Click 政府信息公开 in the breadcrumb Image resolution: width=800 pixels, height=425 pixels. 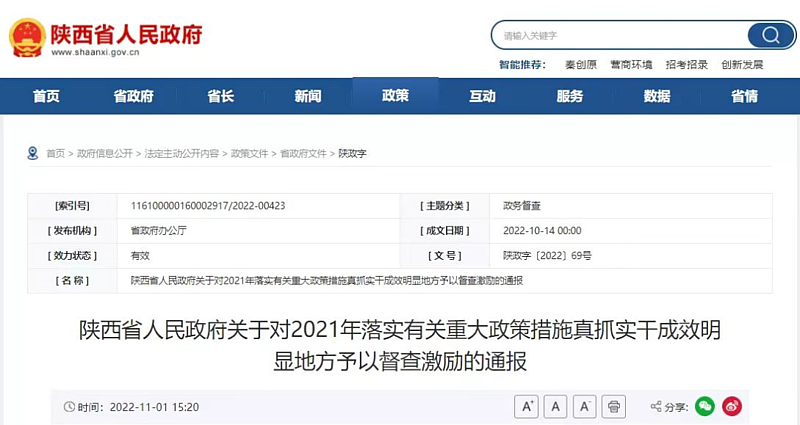click(x=105, y=154)
